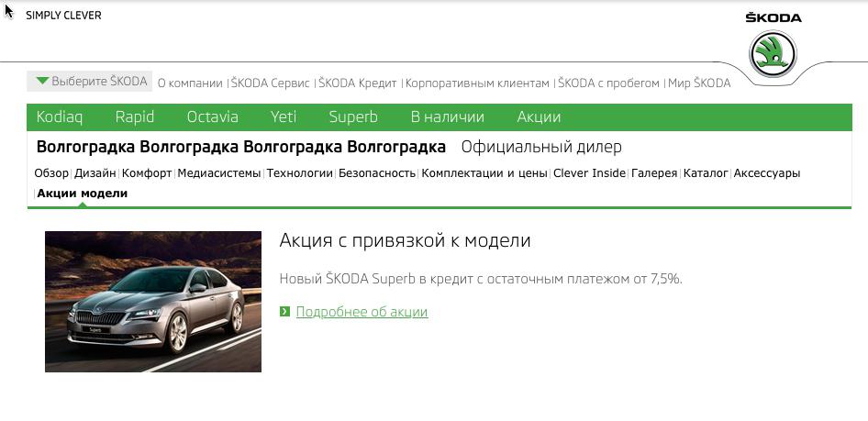The height and width of the screenshot is (421, 868).
Task: Go to ŠKODA Сервис
Action: (x=270, y=83)
